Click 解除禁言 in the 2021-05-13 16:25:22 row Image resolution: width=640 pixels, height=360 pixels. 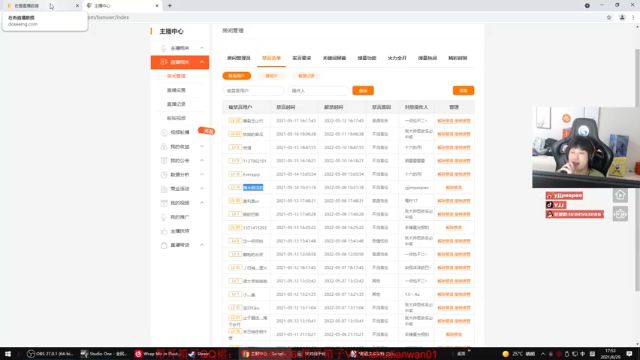click(x=454, y=227)
